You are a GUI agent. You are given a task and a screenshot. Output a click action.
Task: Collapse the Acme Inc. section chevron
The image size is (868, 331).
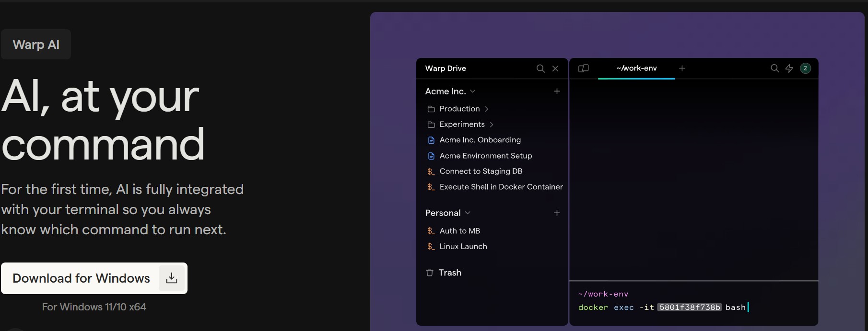[473, 91]
